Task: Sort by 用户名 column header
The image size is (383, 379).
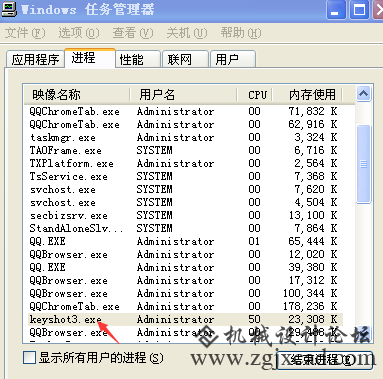Action: 183,95
